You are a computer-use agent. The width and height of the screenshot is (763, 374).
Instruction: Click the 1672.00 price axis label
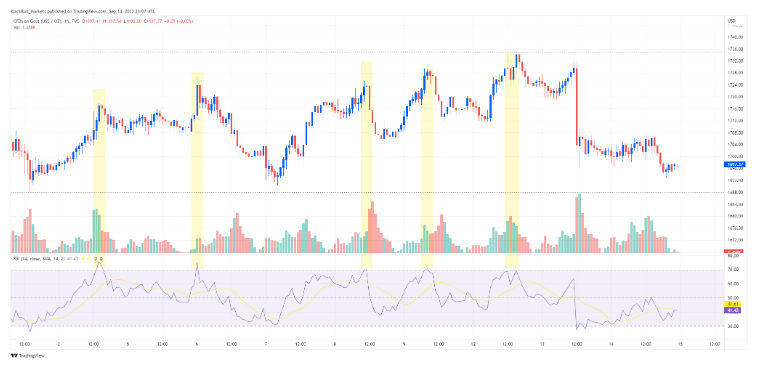736,240
